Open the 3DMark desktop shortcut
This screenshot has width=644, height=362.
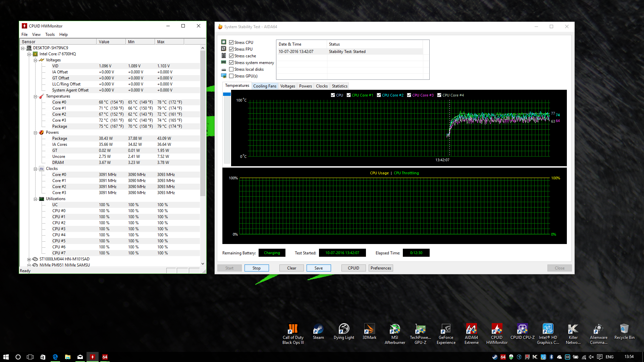pos(369,332)
